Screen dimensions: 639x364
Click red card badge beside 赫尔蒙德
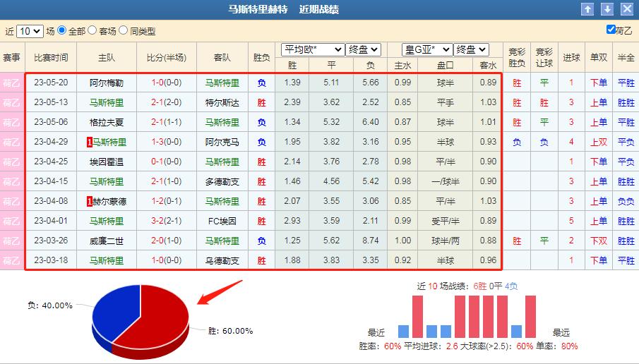(x=89, y=201)
